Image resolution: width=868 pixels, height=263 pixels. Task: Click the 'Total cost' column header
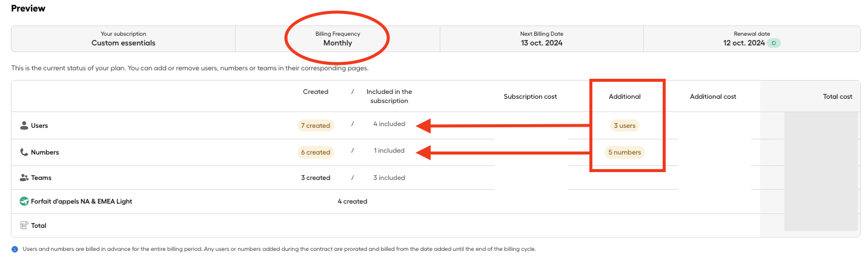837,96
